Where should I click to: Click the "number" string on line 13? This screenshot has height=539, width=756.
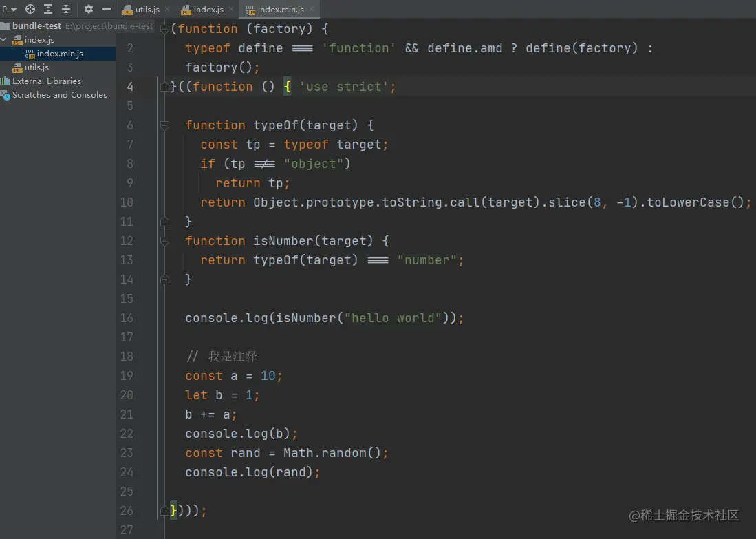tap(426, 261)
